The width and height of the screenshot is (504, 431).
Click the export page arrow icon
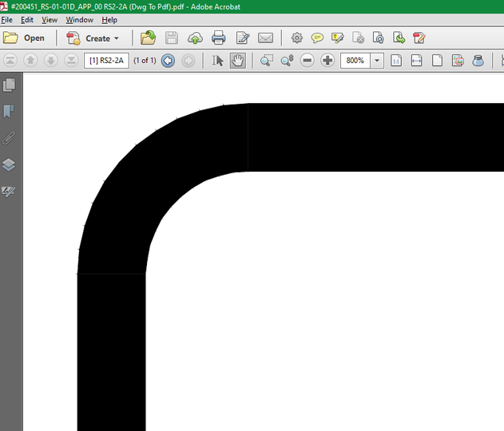tap(399, 38)
